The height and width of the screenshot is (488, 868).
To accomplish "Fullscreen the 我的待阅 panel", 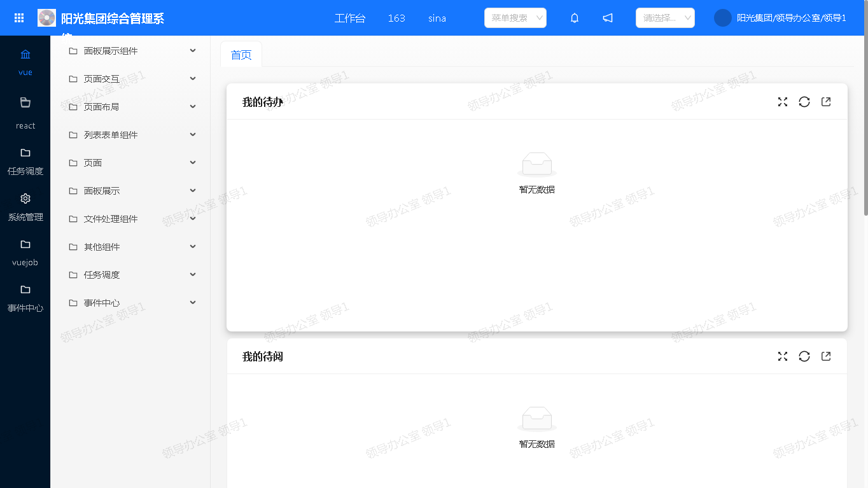I will [x=783, y=356].
